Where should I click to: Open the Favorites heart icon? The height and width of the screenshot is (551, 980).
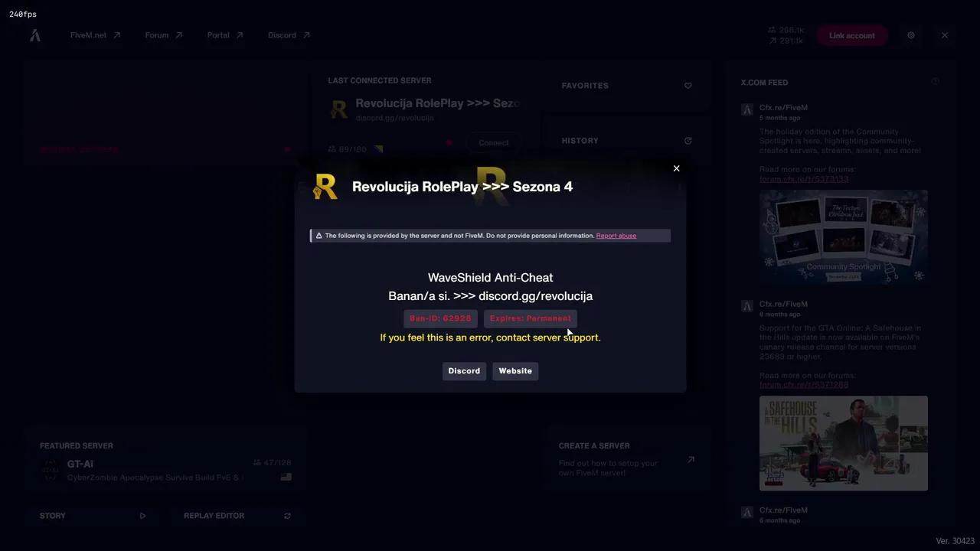click(688, 86)
